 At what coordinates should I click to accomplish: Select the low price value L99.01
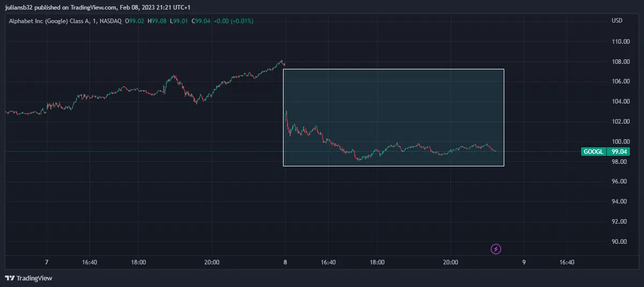(181, 21)
